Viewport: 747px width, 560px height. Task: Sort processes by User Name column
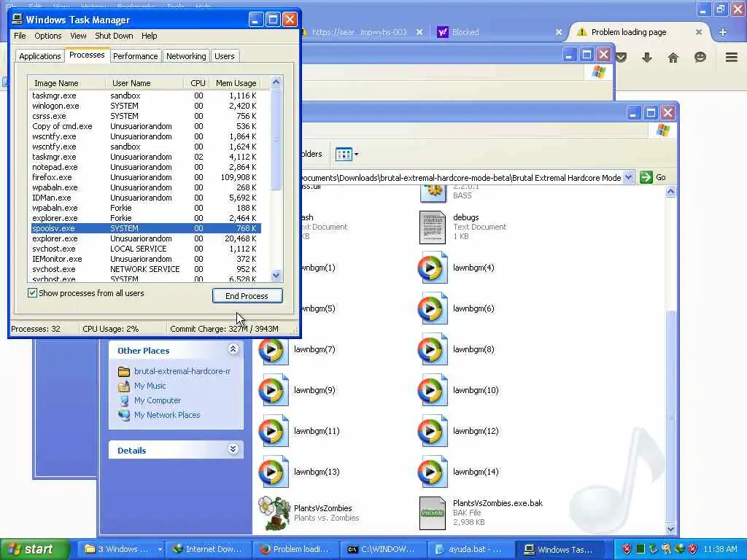pos(145,83)
